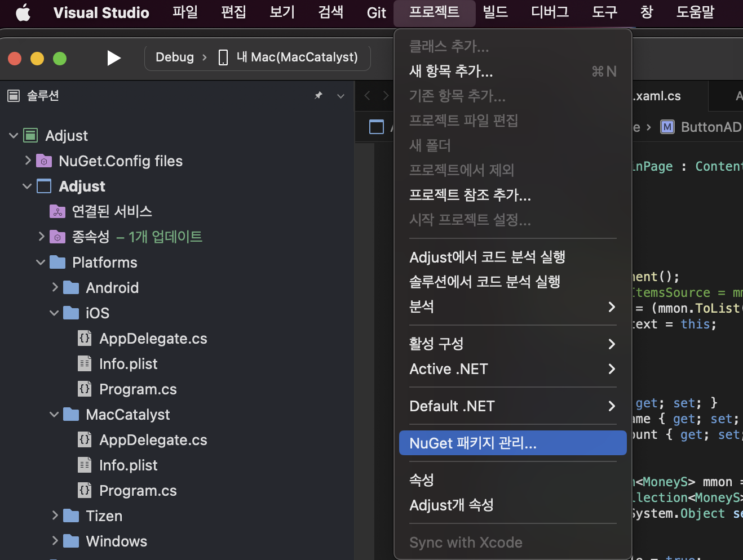Expand the 종속성 node

[41, 237]
